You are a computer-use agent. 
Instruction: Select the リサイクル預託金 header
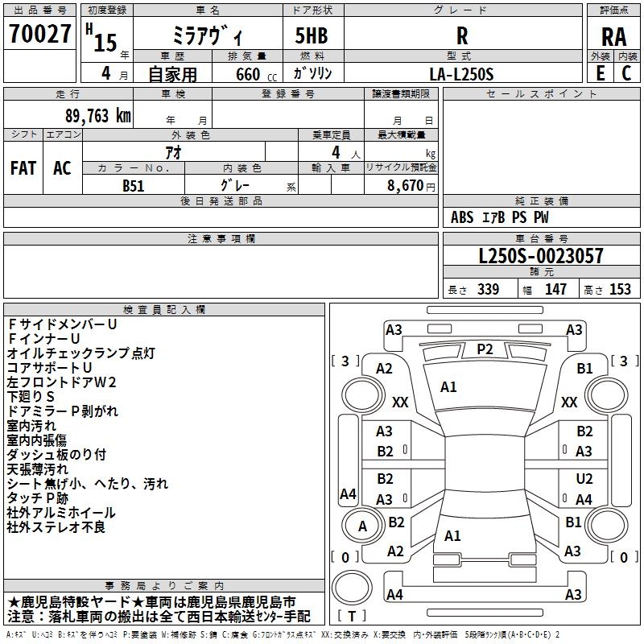(401, 167)
